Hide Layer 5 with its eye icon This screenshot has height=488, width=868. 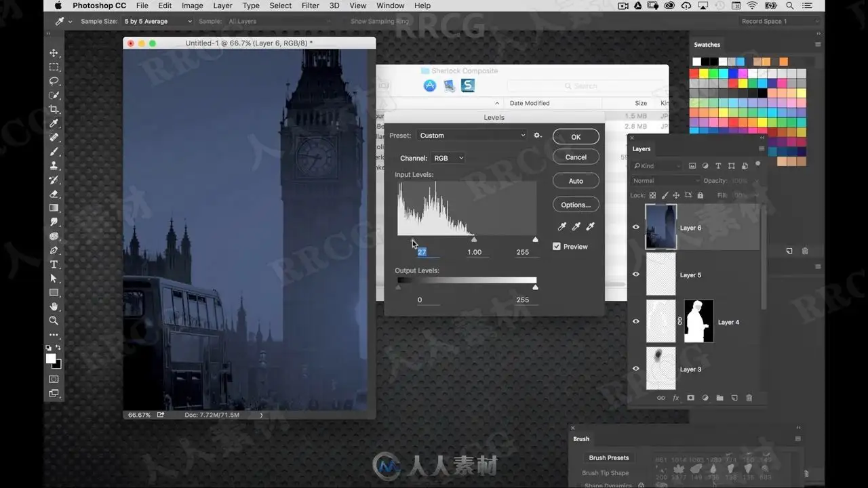[636, 274]
